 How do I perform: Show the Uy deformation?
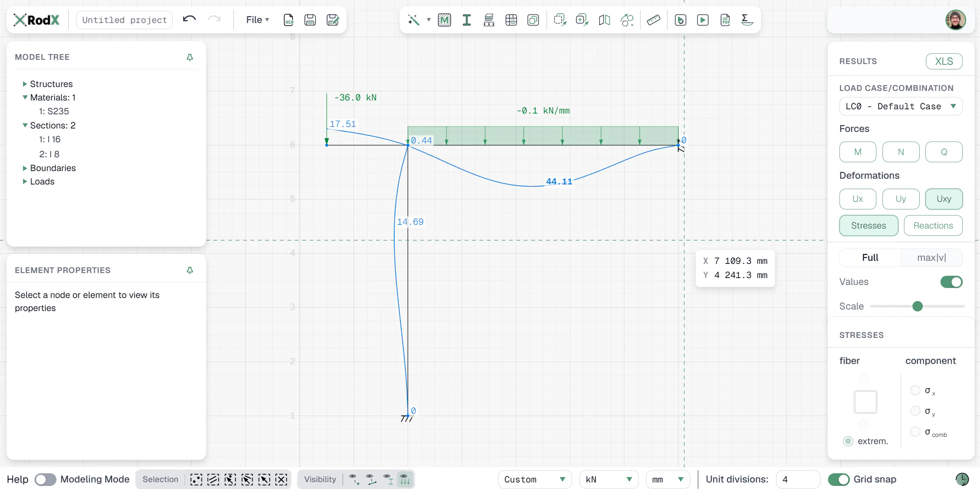coord(901,199)
